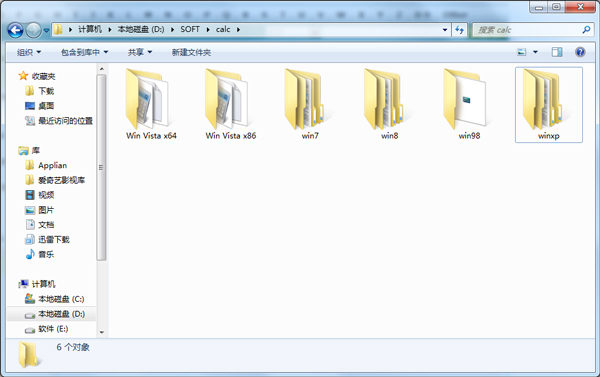Click the search magnifier icon
This screenshot has width=600, height=377.
coord(586,29)
